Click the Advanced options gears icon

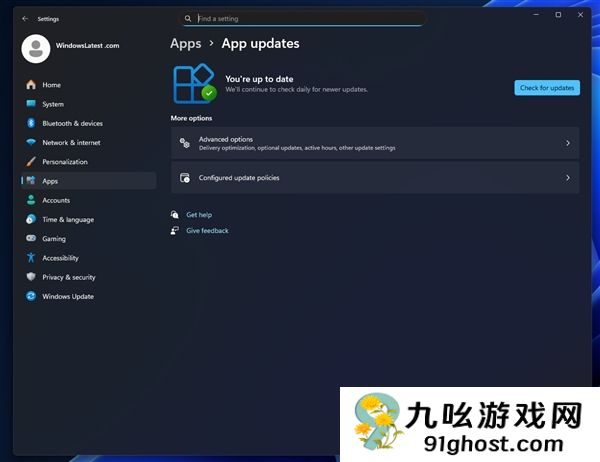pyautogui.click(x=185, y=143)
